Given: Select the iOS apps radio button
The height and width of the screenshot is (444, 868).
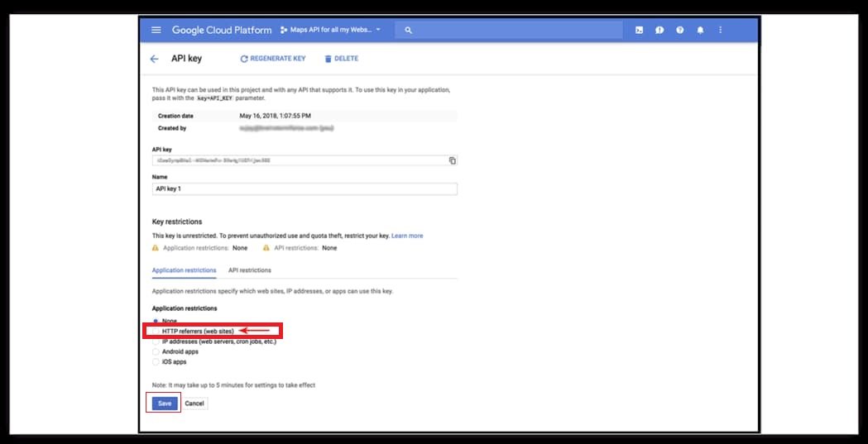Looking at the screenshot, I should pos(156,362).
